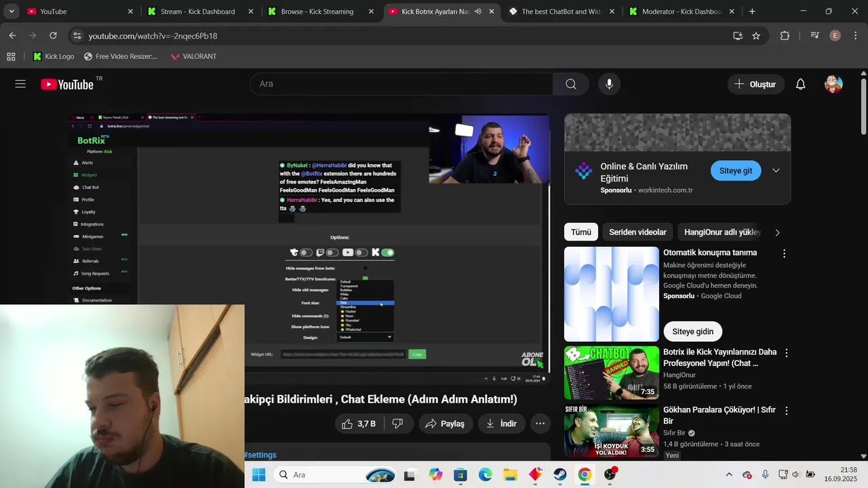Search with voice microphone button
Image resolution: width=868 pixels, height=488 pixels.
click(x=609, y=84)
